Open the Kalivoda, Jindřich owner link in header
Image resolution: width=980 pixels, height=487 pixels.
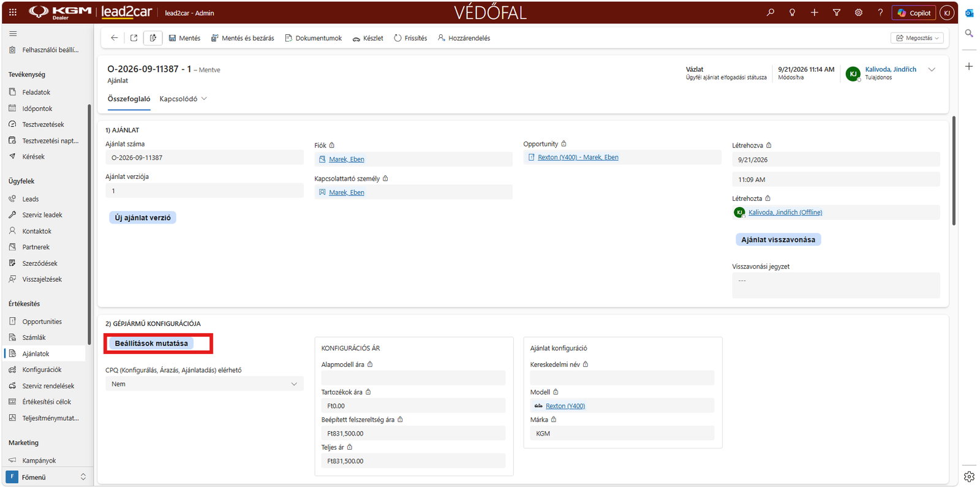[x=891, y=69]
